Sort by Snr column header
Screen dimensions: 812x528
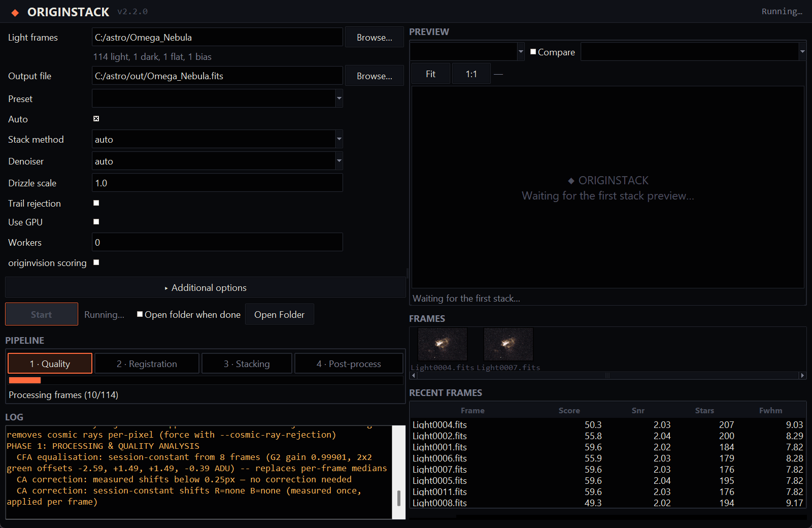tap(638, 410)
